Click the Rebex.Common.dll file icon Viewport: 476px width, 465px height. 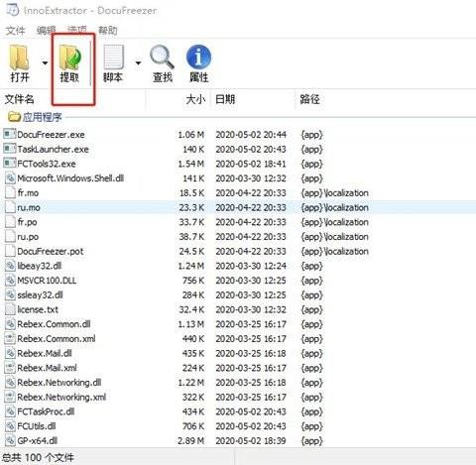[10, 324]
